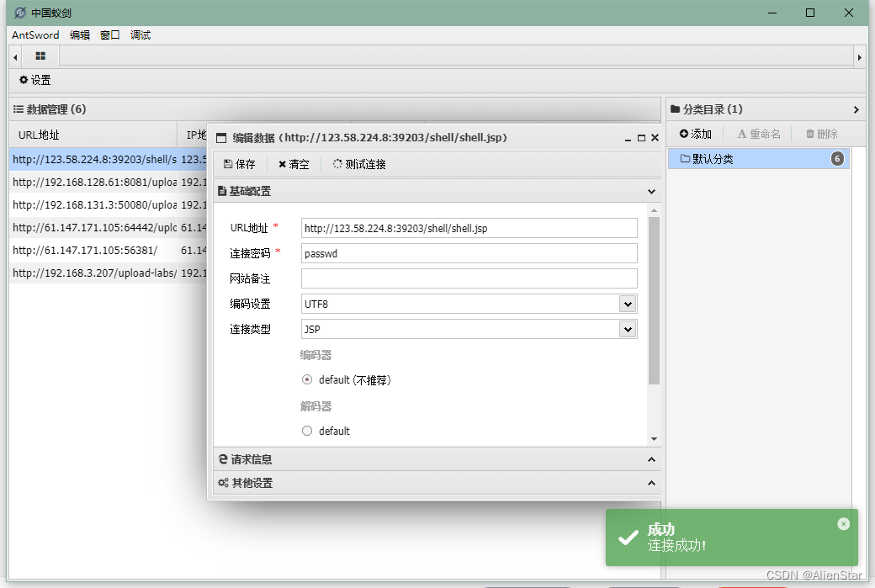
Task: Maximize the 中国蚁剑 main window
Action: pyautogui.click(x=810, y=13)
